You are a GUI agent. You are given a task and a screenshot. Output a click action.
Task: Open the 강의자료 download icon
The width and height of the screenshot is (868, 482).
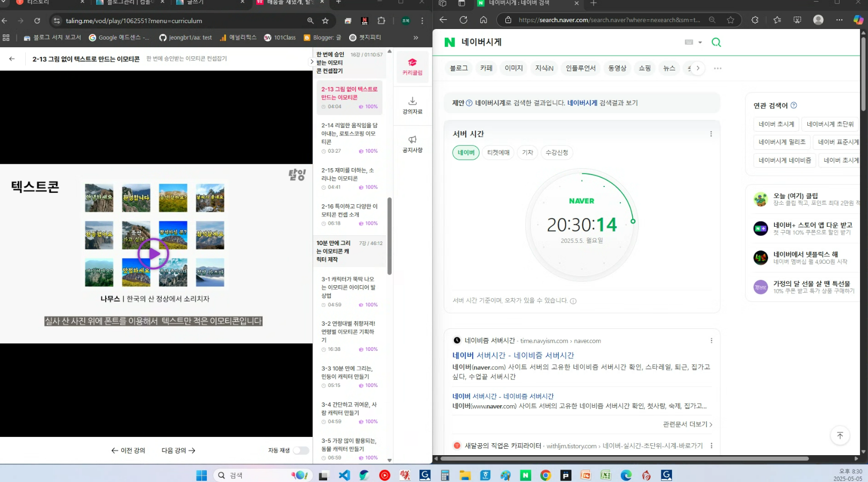click(412, 105)
